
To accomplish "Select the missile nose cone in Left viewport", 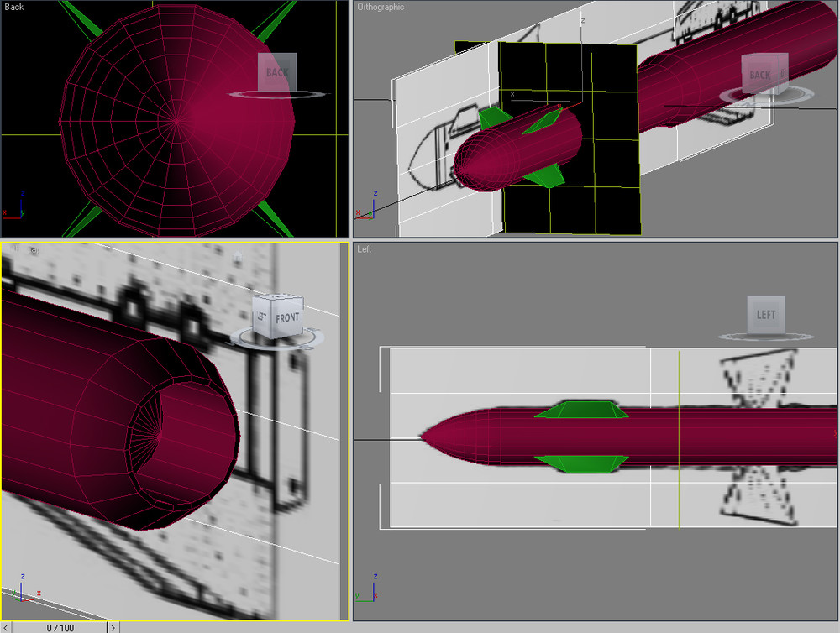I will click(x=459, y=437).
